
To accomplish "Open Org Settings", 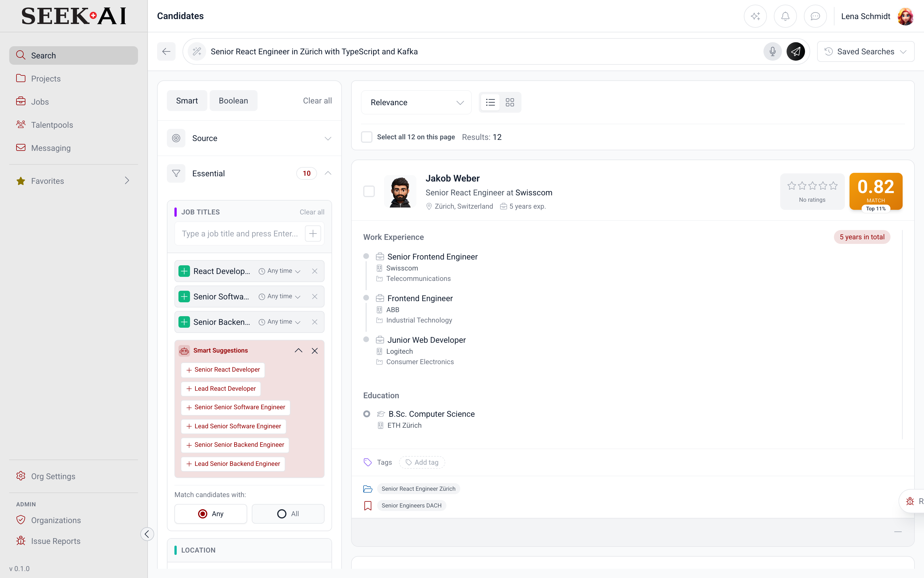I will [73, 476].
